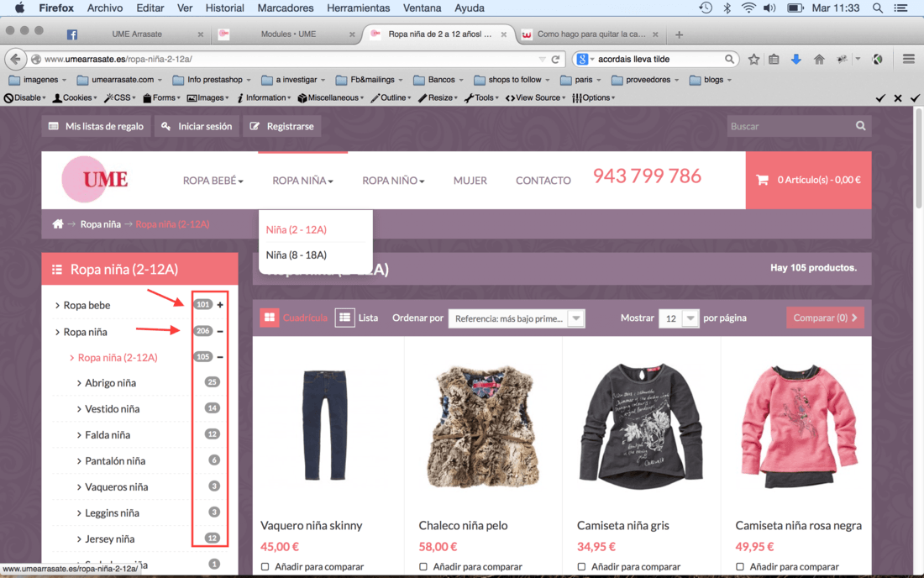Reload the page with the refresh icon
The width and height of the screenshot is (924, 578).
tap(555, 59)
